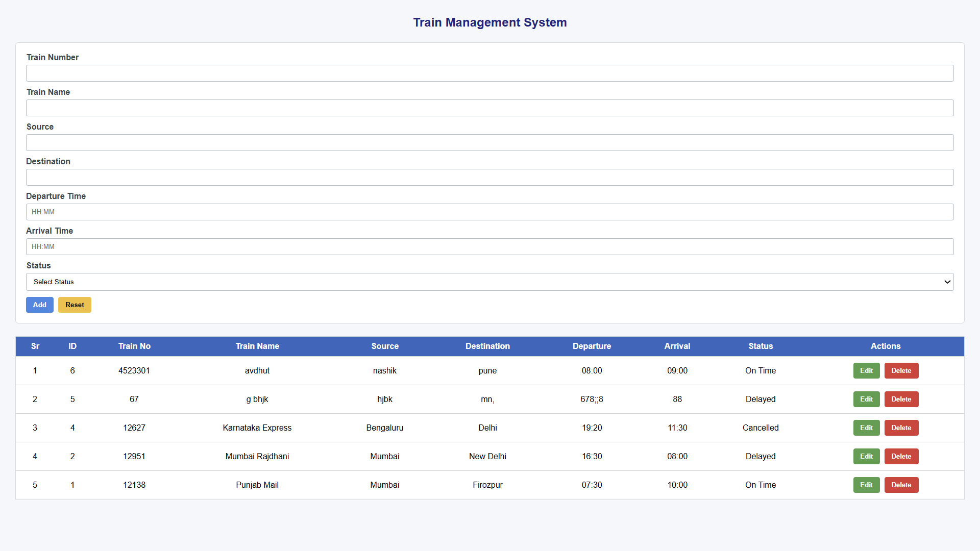The height and width of the screenshot is (551, 980).
Task: Click the Add button to submit form
Action: (x=39, y=305)
